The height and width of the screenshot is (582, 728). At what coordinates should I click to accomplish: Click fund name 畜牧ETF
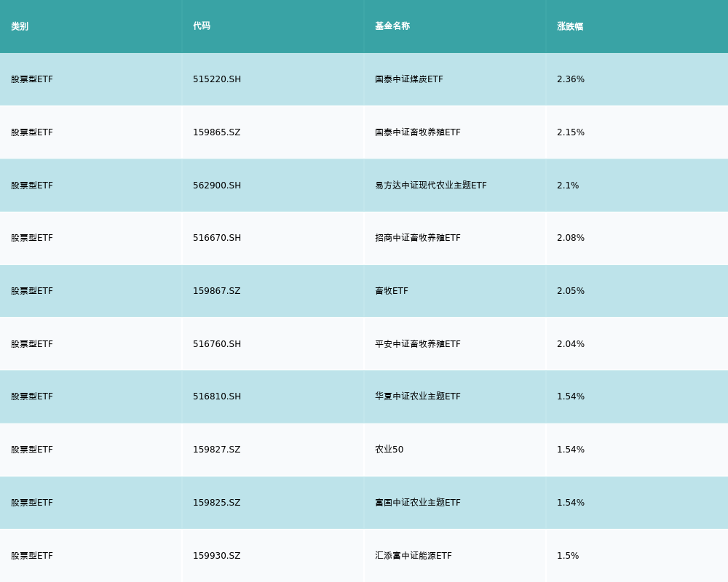pos(392,291)
